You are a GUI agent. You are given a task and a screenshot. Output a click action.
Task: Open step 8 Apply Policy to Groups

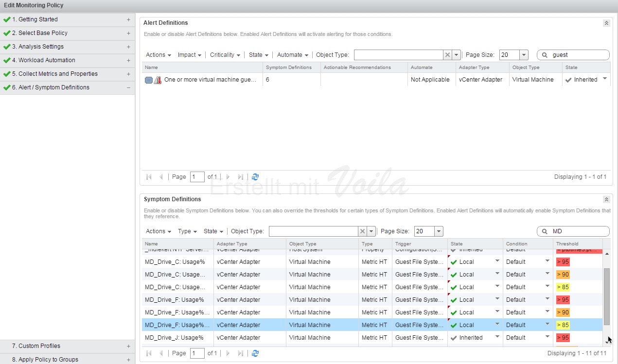pyautogui.click(x=45, y=360)
